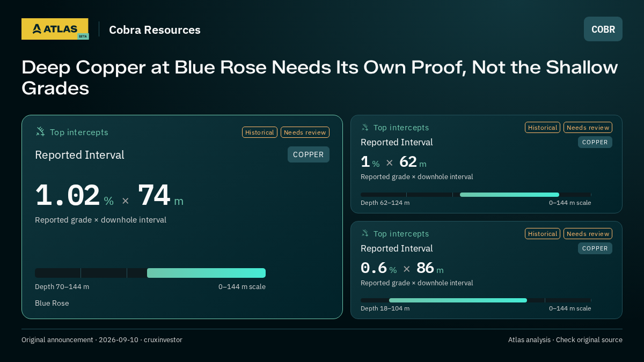The height and width of the screenshot is (362, 644).
Task: Click the 0.6 grade value
Action: click(374, 268)
